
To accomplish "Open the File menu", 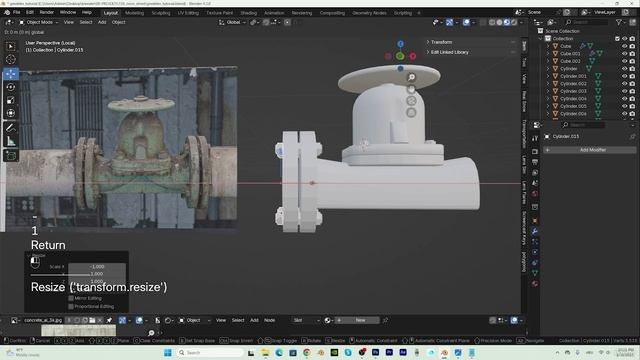I will point(16,13).
